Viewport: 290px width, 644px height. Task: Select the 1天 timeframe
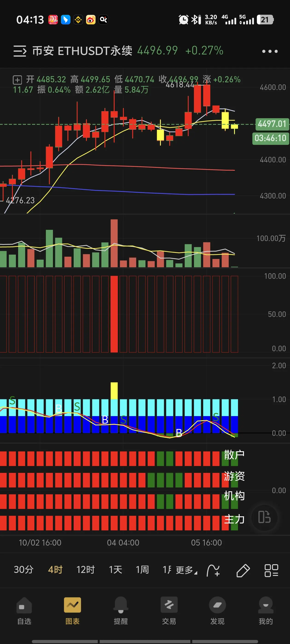tap(115, 570)
